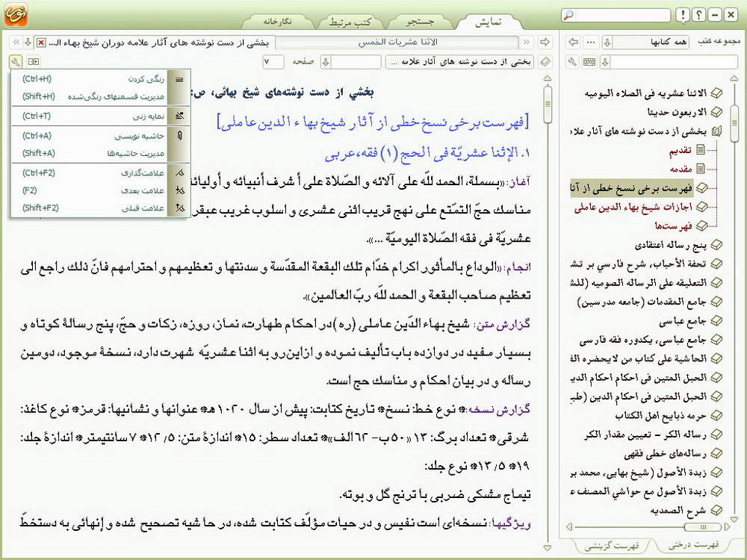747x560 pixels.
Task: Click the book icon of شرح الصمدیه
Action: click(x=716, y=510)
